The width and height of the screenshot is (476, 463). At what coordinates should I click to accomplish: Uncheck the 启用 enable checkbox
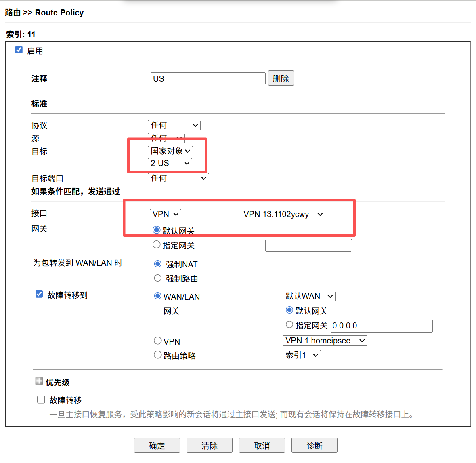[x=19, y=50]
